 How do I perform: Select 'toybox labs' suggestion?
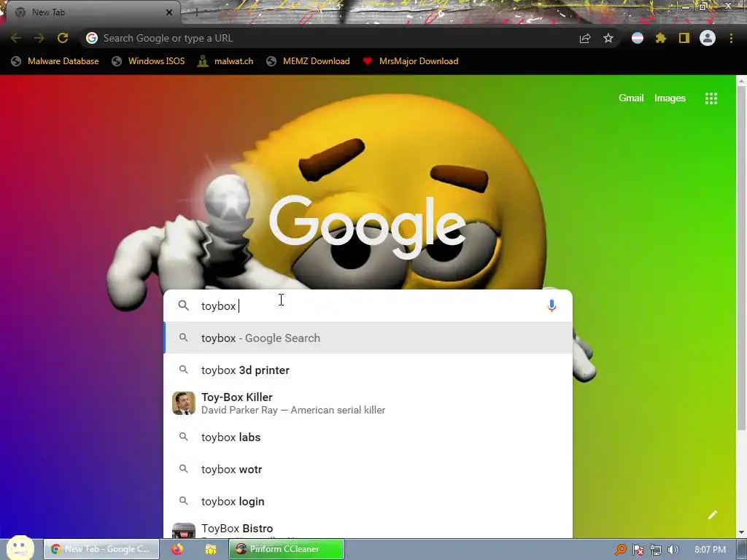[368, 437]
